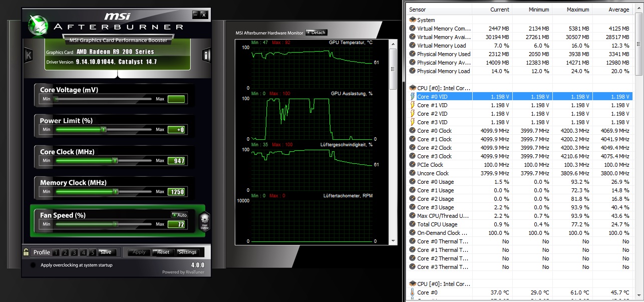This screenshot has width=644, height=302.
Task: Open User Define fan gear icon
Action: coord(204,221)
